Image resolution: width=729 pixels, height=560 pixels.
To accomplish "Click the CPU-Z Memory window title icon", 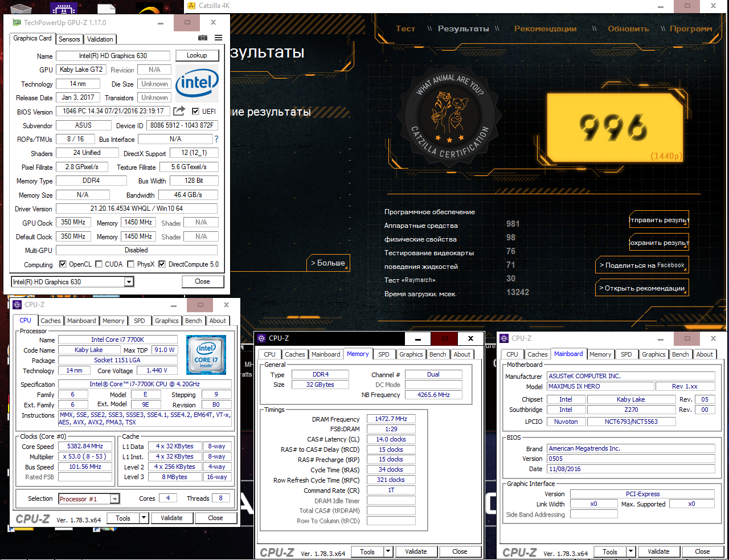I will [x=262, y=338].
